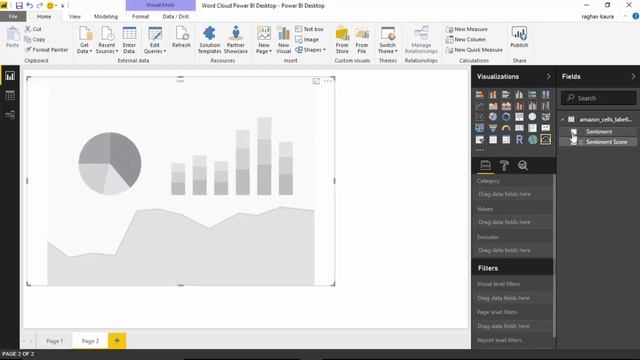Collapse the Fields pane chevron
Image resolution: width=640 pixels, height=360 pixels.
(633, 77)
